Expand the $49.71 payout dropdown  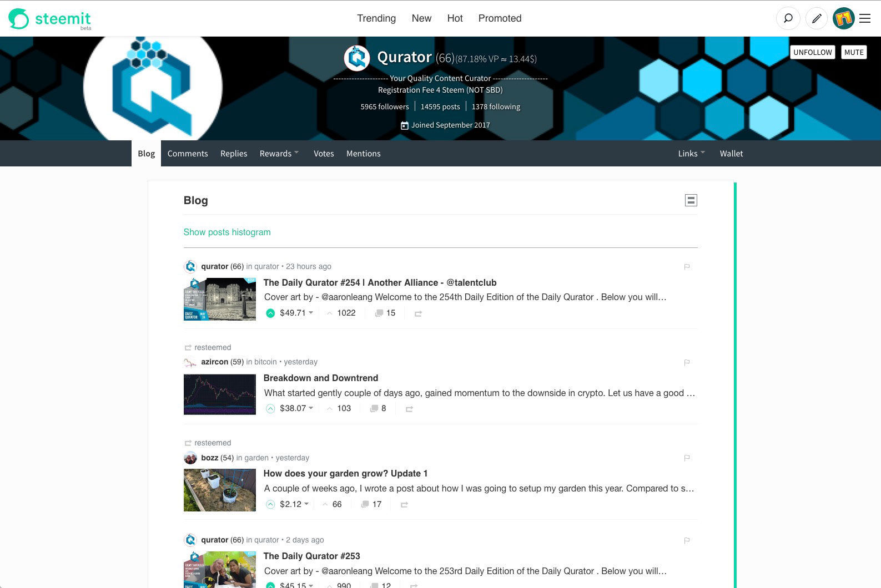tap(296, 313)
